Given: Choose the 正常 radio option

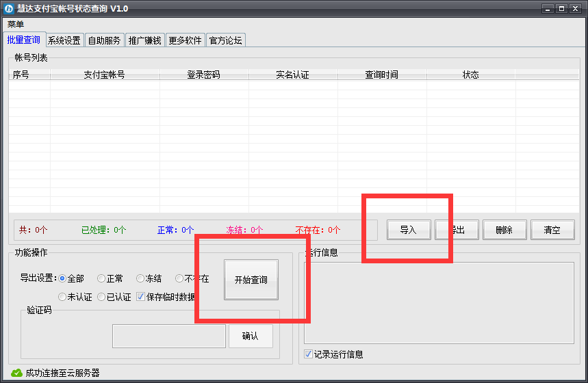Looking at the screenshot, I should tap(101, 278).
